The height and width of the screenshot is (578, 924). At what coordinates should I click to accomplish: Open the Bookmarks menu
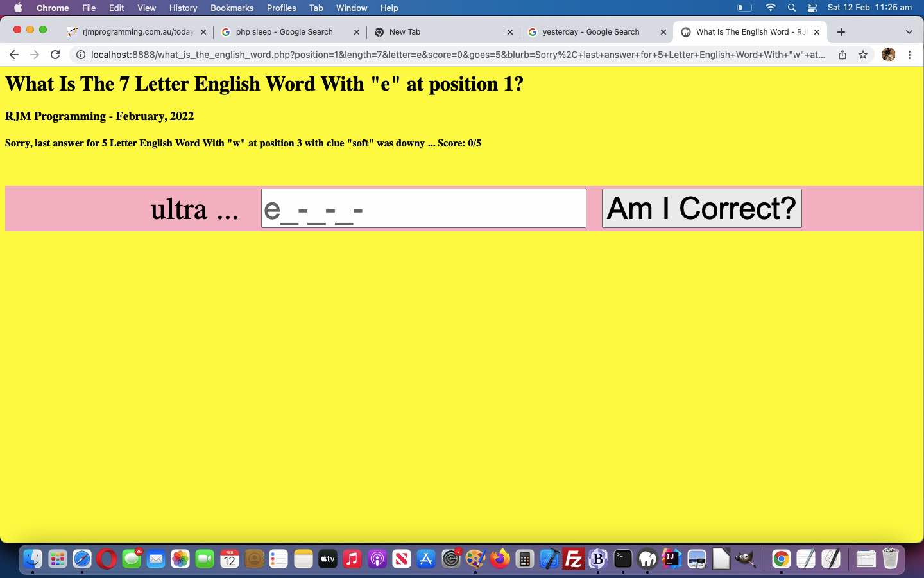click(x=232, y=8)
